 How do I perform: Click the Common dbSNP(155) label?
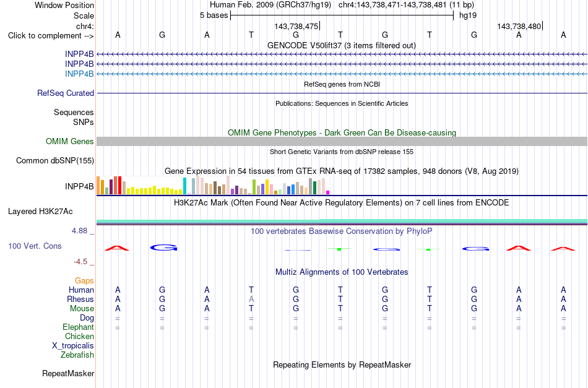55,160
